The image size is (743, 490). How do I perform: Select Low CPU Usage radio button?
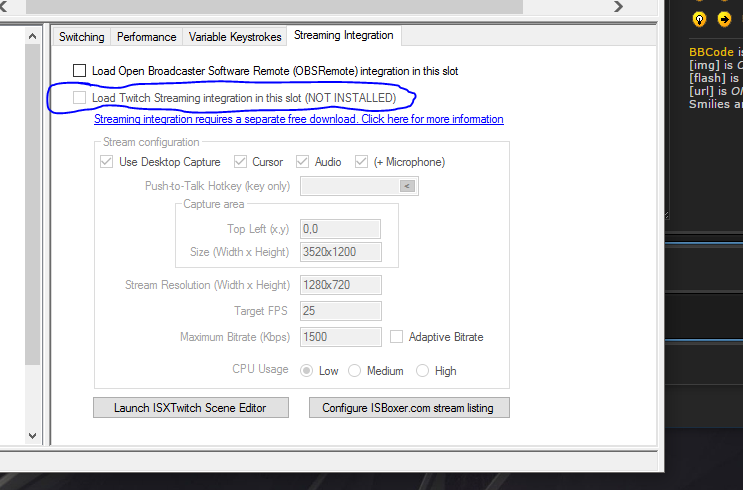pos(307,371)
